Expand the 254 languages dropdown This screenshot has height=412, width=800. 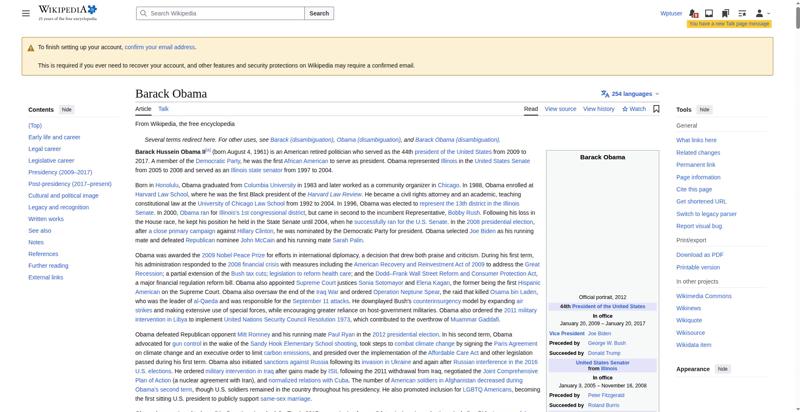tap(630, 94)
